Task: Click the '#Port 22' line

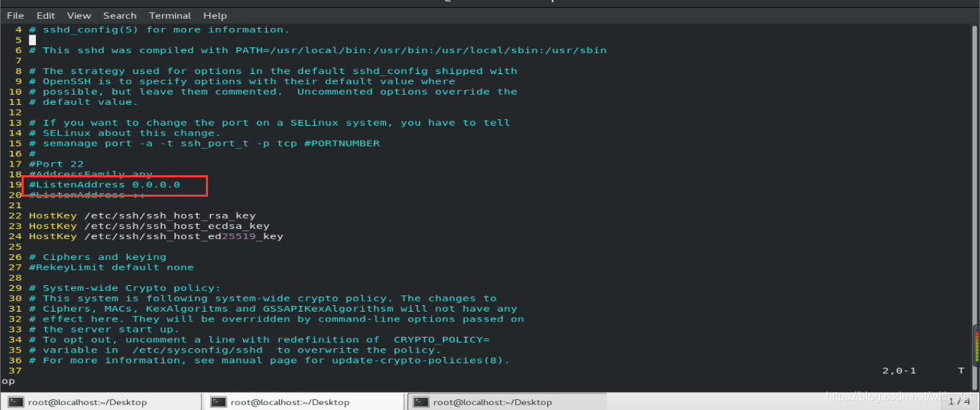Action: click(56, 164)
